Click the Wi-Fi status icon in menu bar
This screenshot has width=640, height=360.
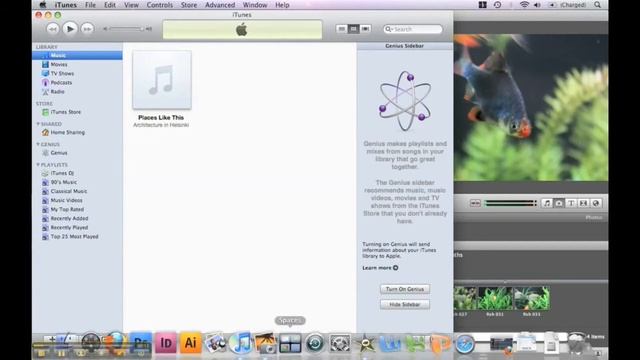click(524, 5)
